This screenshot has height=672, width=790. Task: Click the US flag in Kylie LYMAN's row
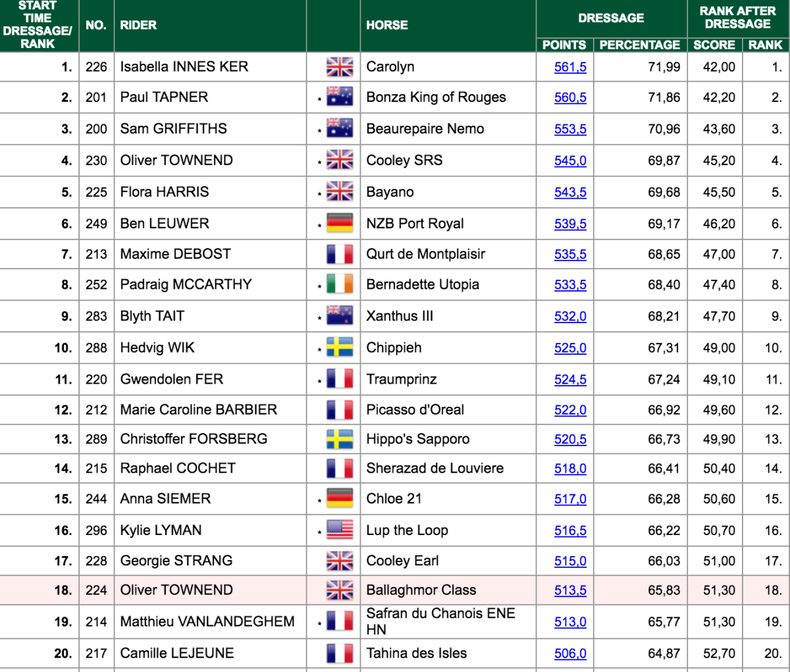point(340,530)
